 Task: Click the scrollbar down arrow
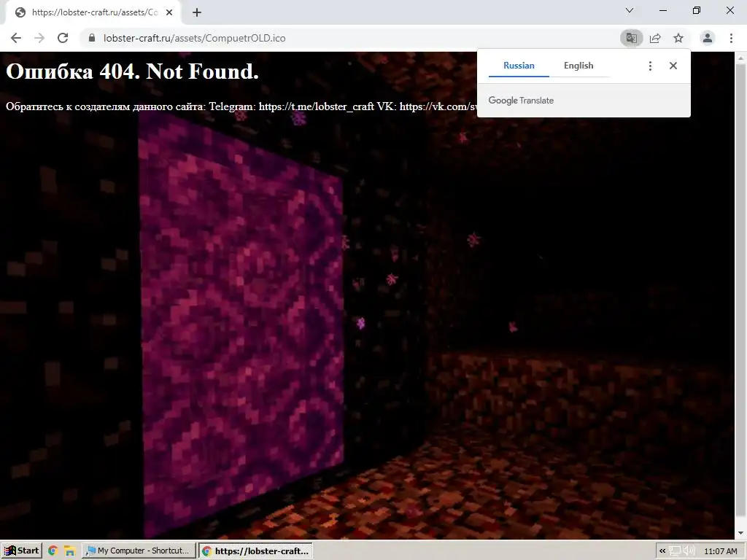740,533
